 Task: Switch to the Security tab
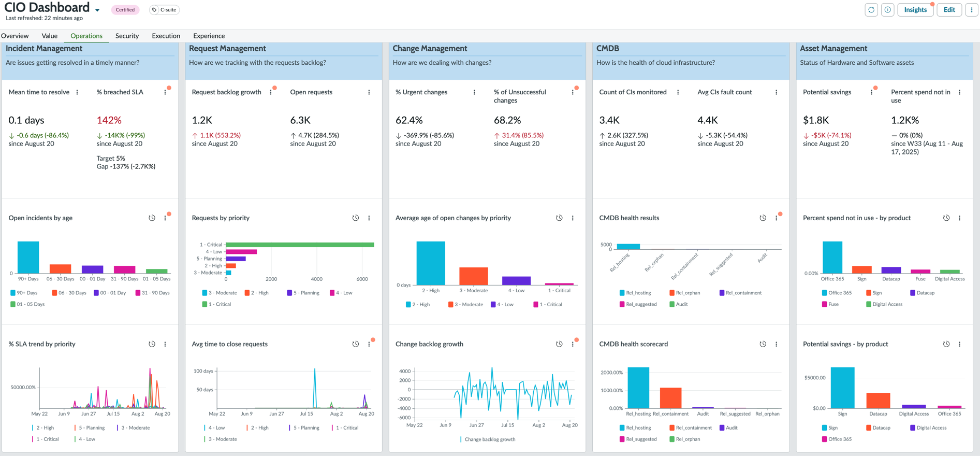coord(127,36)
